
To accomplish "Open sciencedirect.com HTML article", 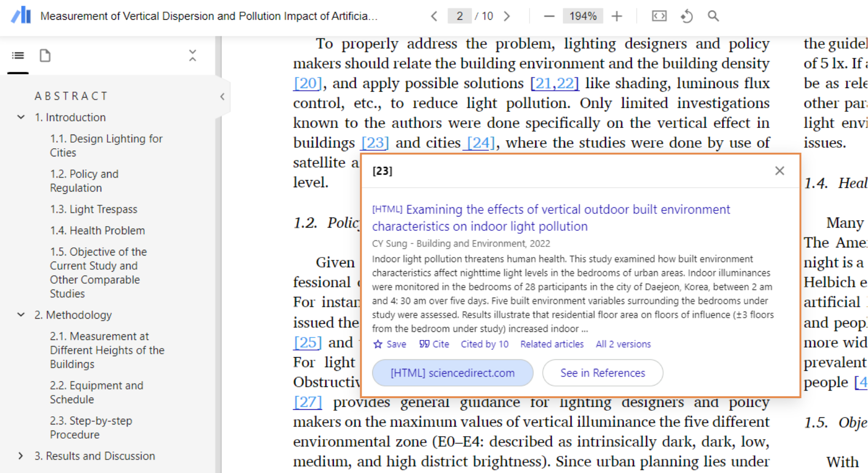I will tap(452, 373).
